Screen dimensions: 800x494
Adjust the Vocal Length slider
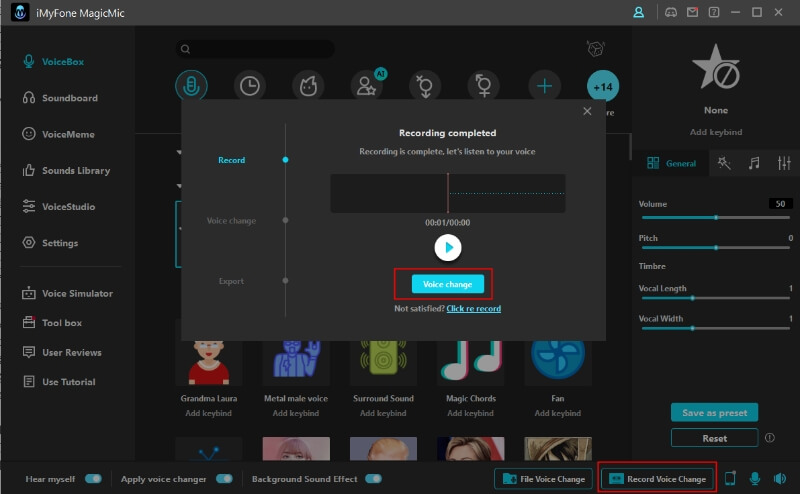coord(716,298)
